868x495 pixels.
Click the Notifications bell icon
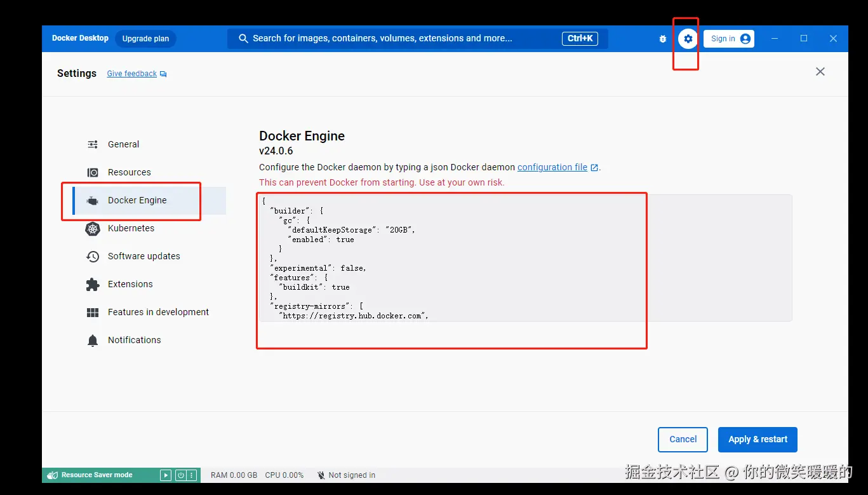pyautogui.click(x=93, y=341)
